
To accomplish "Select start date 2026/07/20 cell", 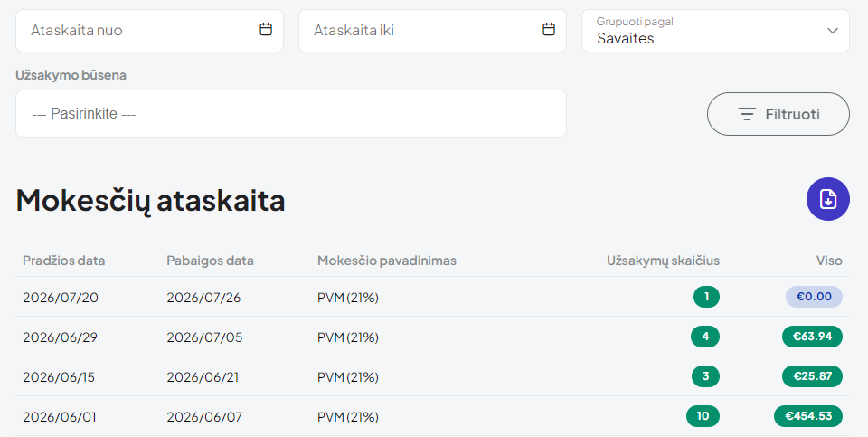I will pyautogui.click(x=61, y=298).
